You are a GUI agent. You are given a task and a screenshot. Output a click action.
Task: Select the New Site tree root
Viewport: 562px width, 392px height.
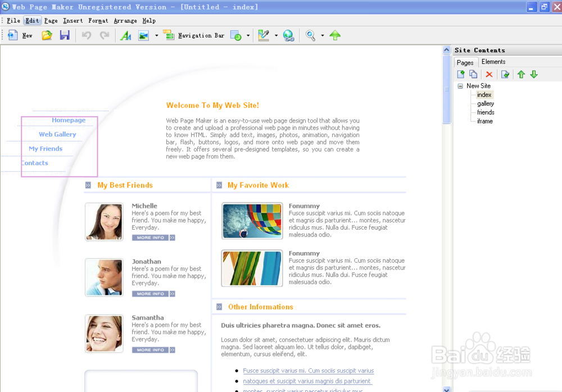[478, 86]
